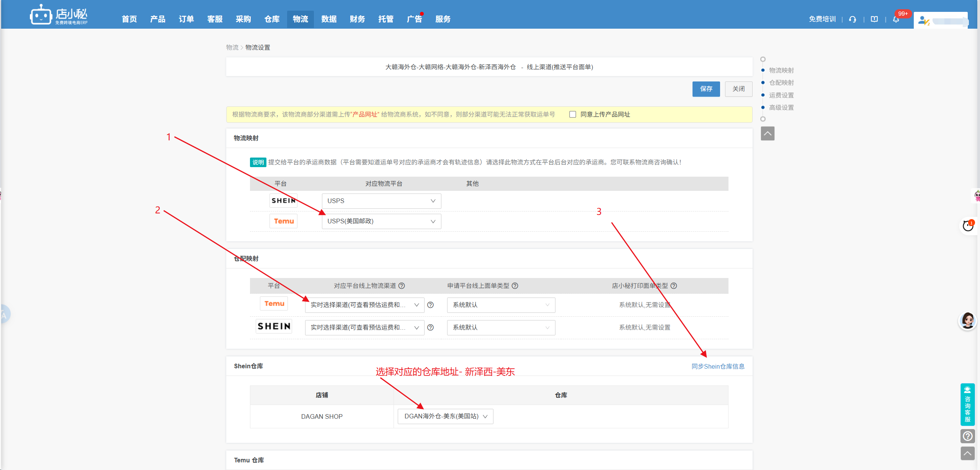The image size is (980, 470).
Task: Click help icon next to SHEIN channel dropdown
Action: point(430,327)
